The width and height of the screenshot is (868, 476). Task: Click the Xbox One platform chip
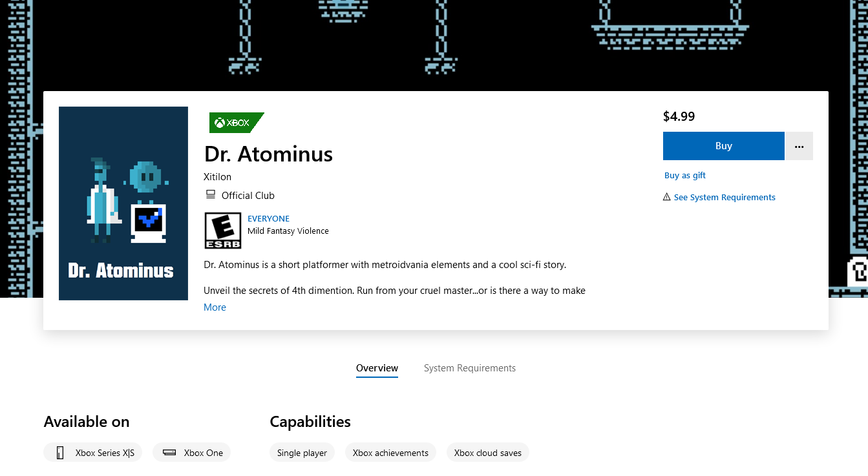(x=191, y=453)
